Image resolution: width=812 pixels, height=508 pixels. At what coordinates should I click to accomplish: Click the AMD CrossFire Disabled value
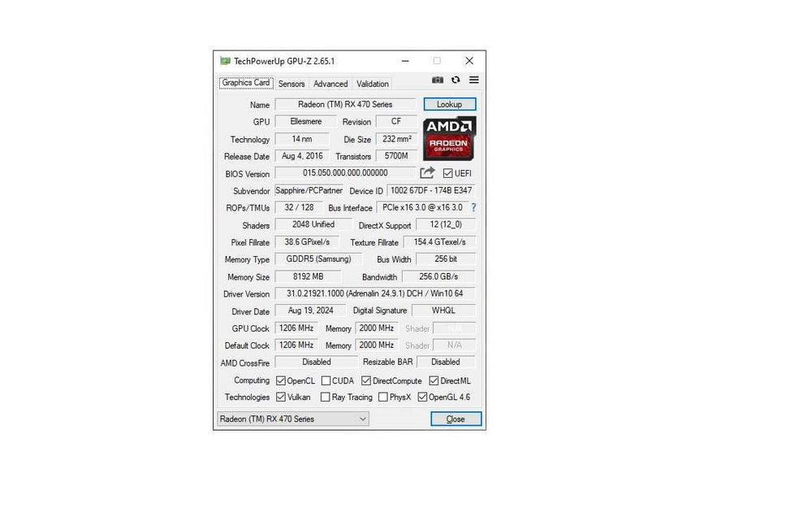point(317,362)
